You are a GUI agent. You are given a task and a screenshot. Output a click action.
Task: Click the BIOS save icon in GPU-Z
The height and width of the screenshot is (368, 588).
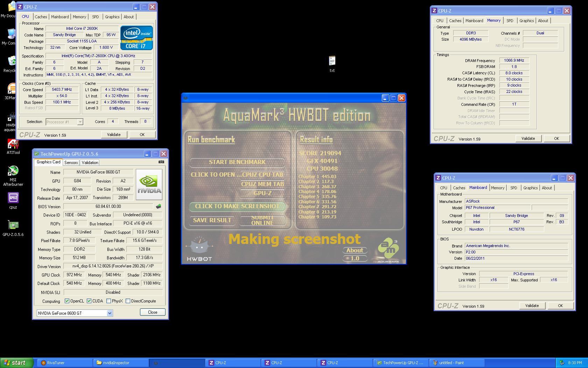159,206
